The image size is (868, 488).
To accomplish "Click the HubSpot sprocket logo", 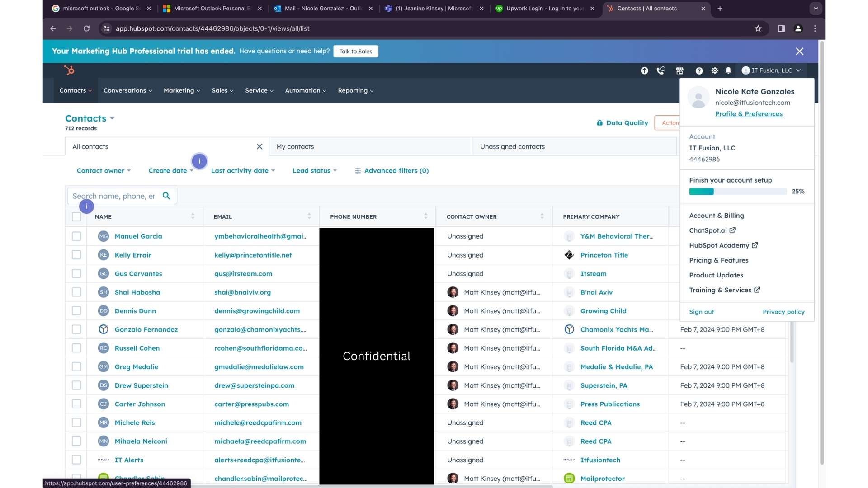I will [69, 70].
